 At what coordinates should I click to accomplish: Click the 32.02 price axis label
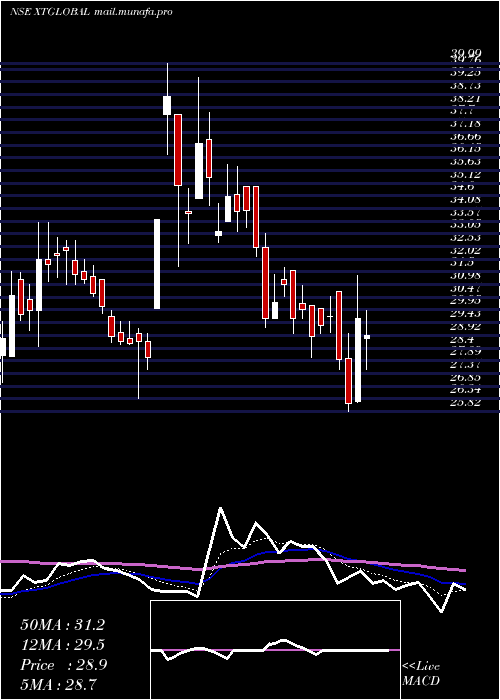click(x=465, y=250)
